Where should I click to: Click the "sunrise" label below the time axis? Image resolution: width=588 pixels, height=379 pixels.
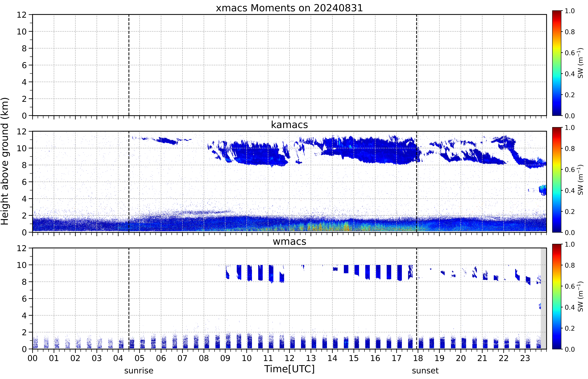point(139,371)
